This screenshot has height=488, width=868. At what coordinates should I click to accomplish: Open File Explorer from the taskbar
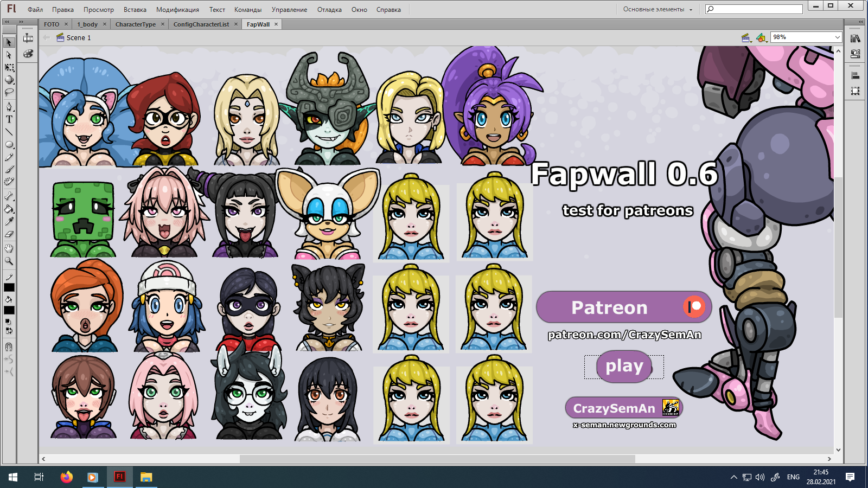point(146,477)
